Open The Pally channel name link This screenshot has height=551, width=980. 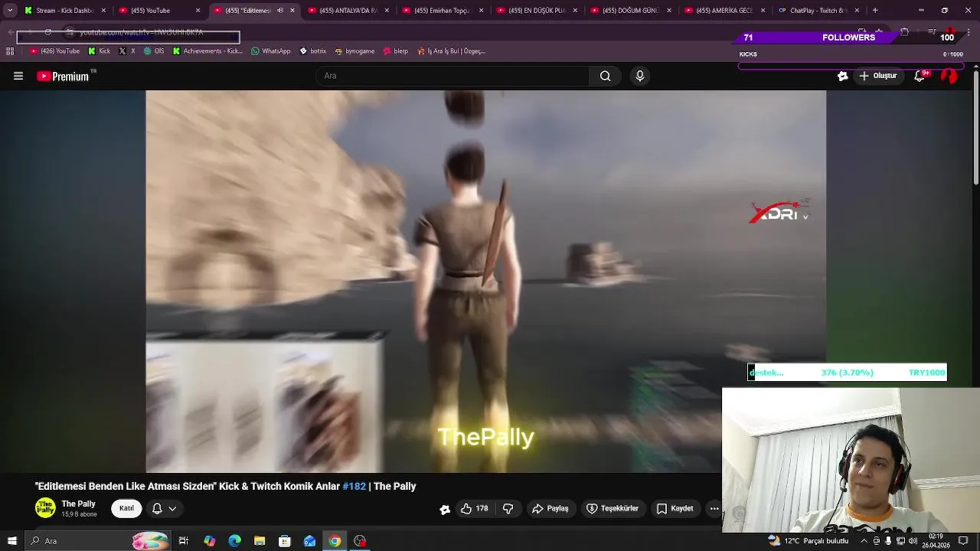[x=78, y=504]
